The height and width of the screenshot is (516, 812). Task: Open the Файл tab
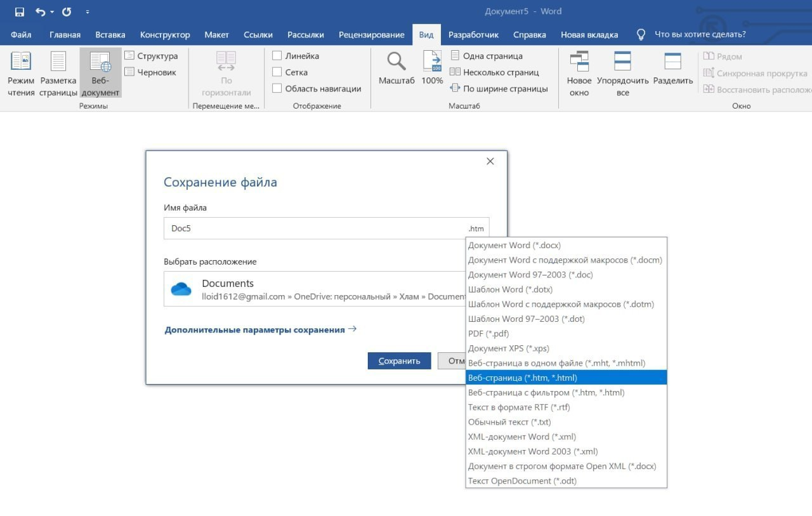[21, 35]
